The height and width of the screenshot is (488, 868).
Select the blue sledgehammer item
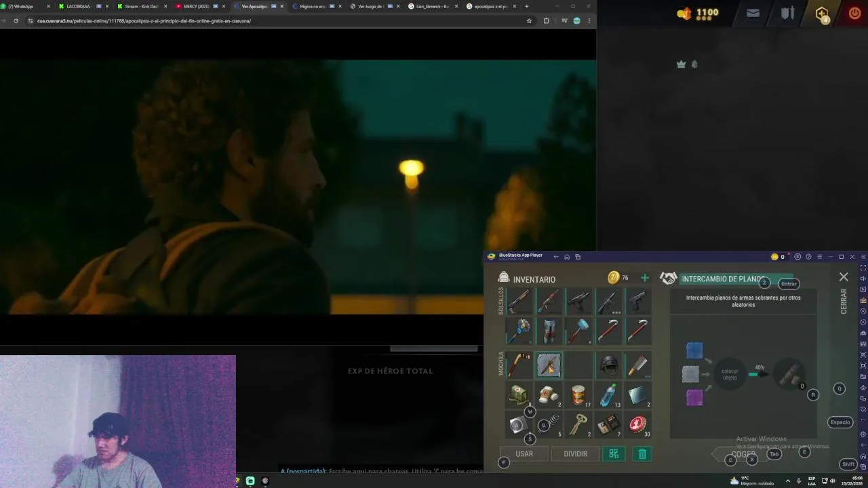578,331
